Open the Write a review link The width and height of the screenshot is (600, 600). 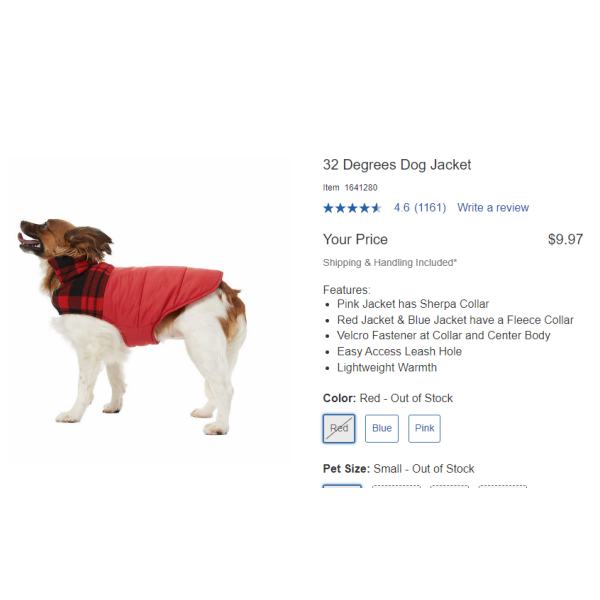pos(493,208)
